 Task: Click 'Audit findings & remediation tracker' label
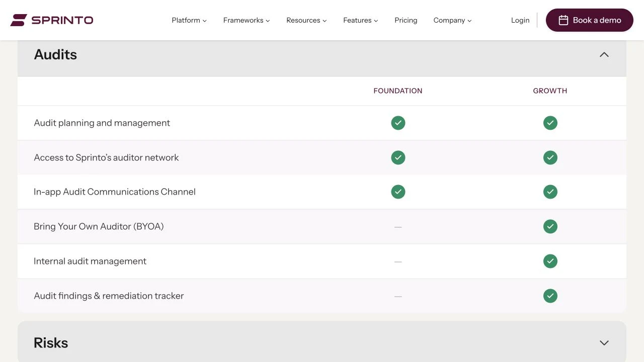point(109,296)
